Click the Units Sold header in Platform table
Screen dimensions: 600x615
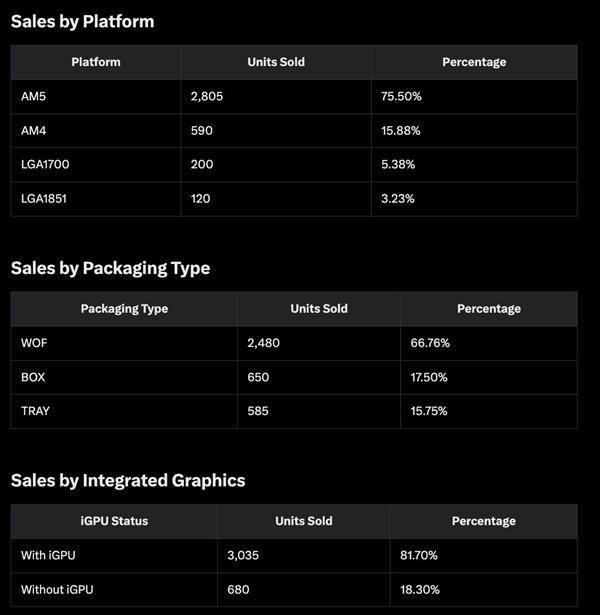pyautogui.click(x=276, y=62)
